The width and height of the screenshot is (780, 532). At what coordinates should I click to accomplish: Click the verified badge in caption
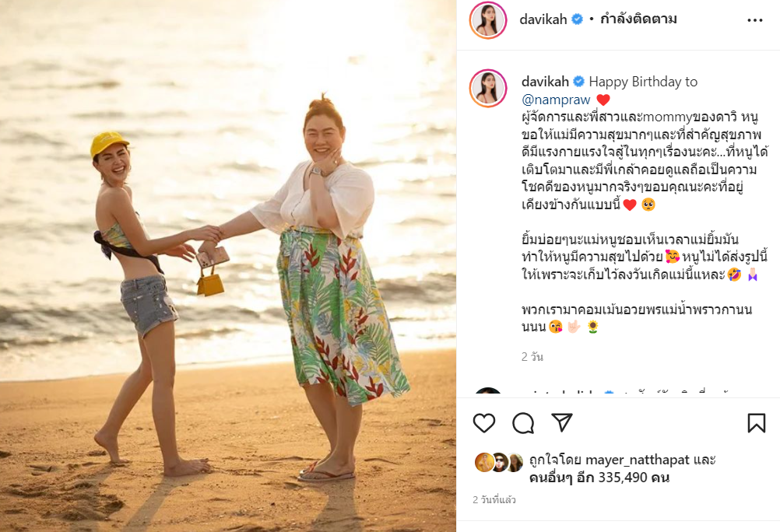[x=579, y=81]
